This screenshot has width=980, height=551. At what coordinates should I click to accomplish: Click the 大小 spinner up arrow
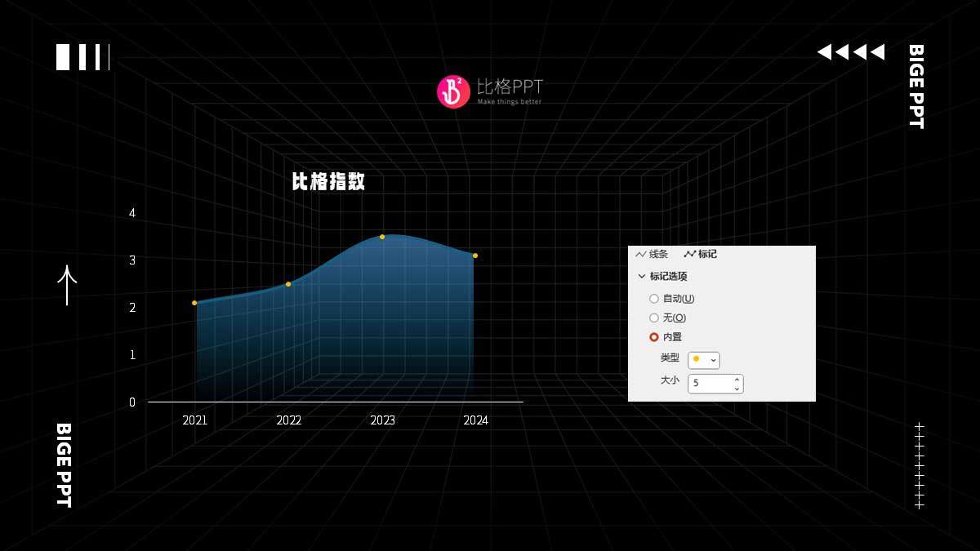tap(737, 379)
